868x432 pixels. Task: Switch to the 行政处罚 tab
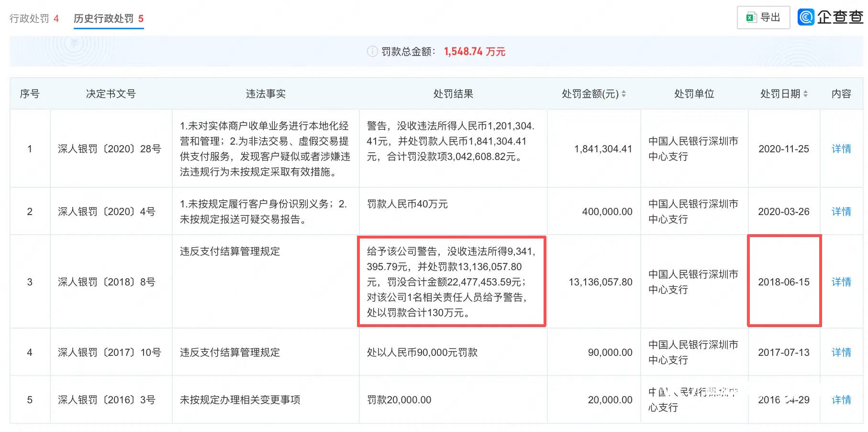pyautogui.click(x=34, y=19)
